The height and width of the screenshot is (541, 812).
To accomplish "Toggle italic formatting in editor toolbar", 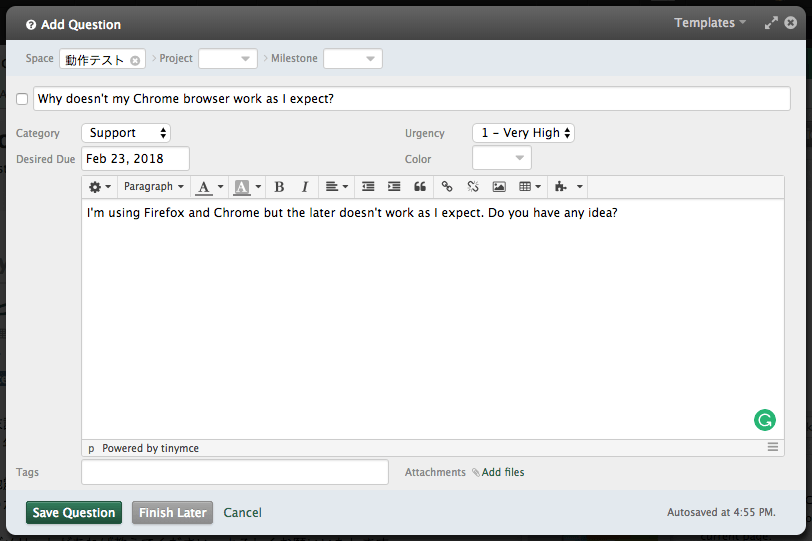I will point(305,187).
